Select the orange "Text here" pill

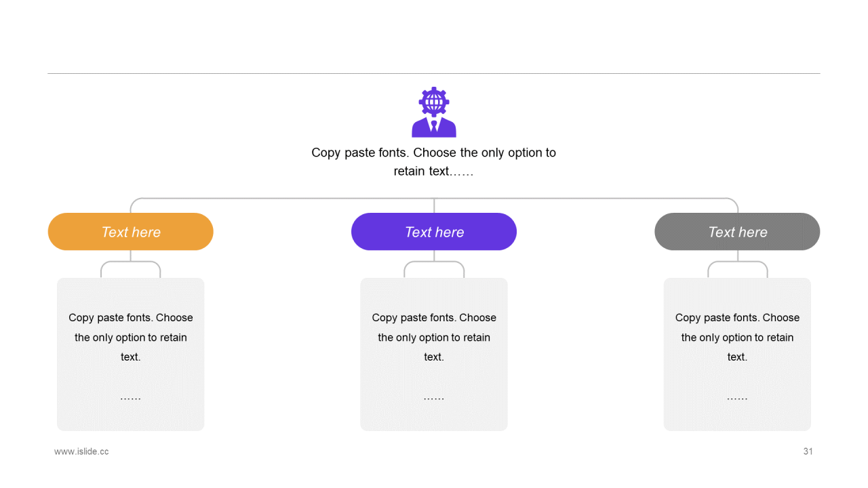131,232
